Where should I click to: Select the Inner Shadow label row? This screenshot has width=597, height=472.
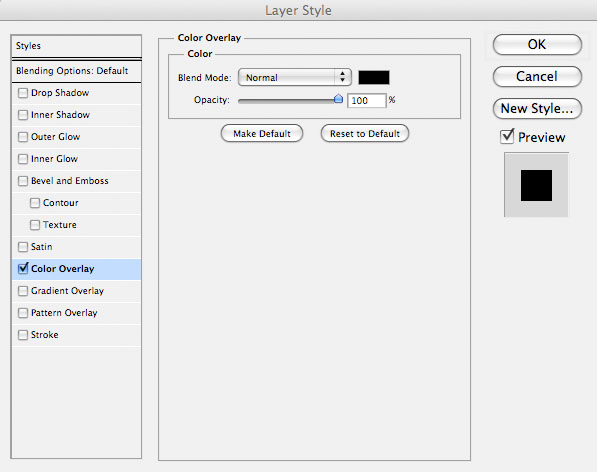pyautogui.click(x=77, y=115)
